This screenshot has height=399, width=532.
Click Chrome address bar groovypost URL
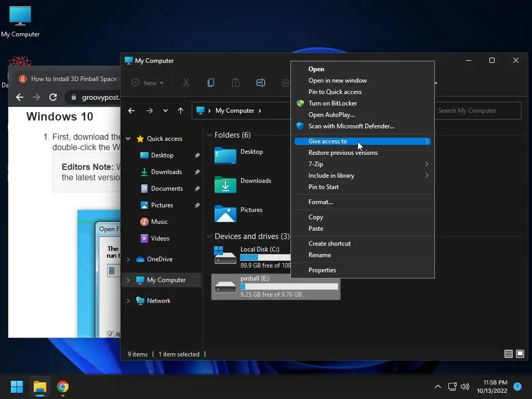click(100, 97)
